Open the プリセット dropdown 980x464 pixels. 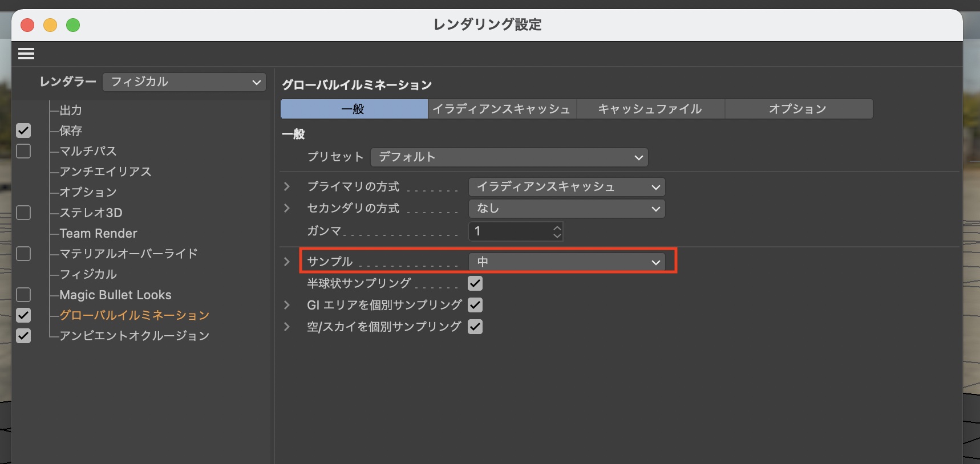(509, 157)
